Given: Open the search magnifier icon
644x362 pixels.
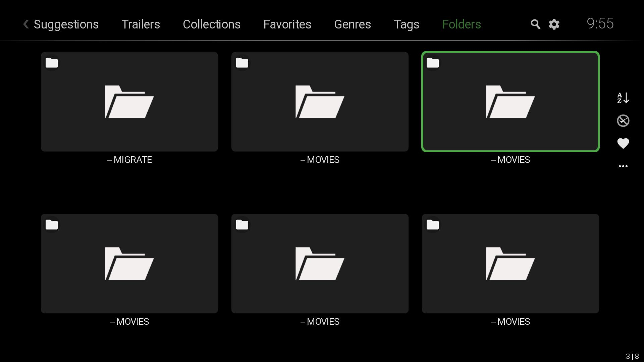Looking at the screenshot, I should (x=535, y=24).
